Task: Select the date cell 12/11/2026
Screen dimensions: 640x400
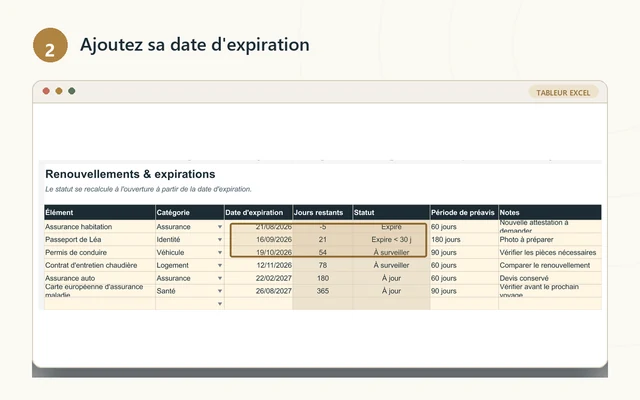Action: coord(258,265)
